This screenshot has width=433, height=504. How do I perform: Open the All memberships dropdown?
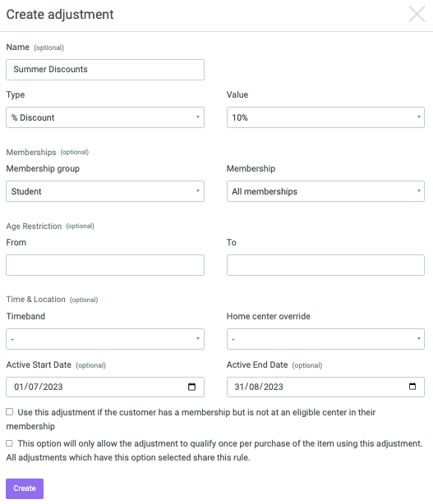pos(325,191)
